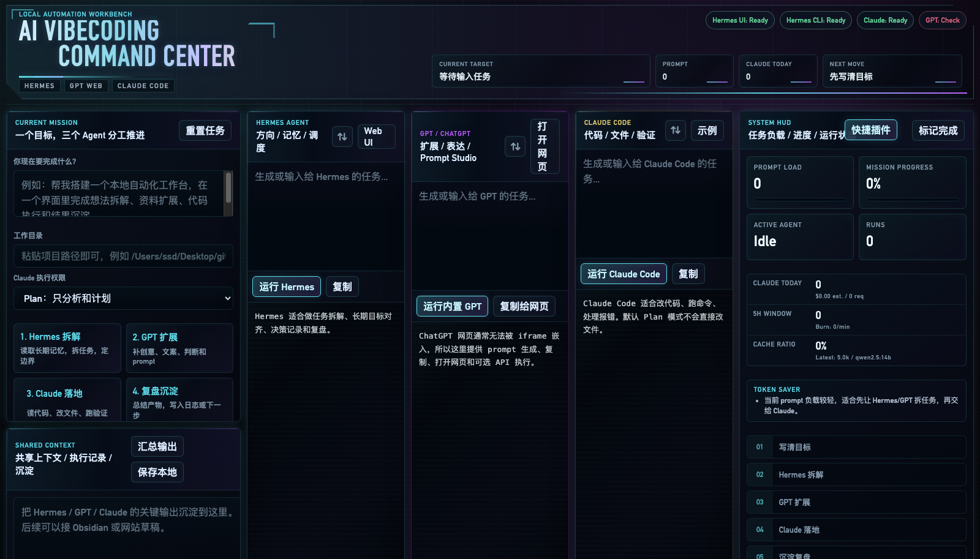Click the ACTIVE AGENT Idle tile
Screen dimensions: 980x559
800,237
